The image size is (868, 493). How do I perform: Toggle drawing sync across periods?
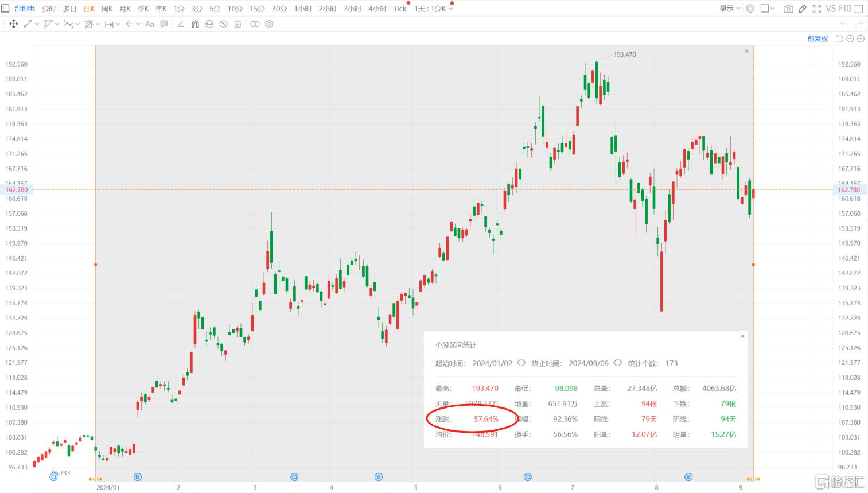209,24
